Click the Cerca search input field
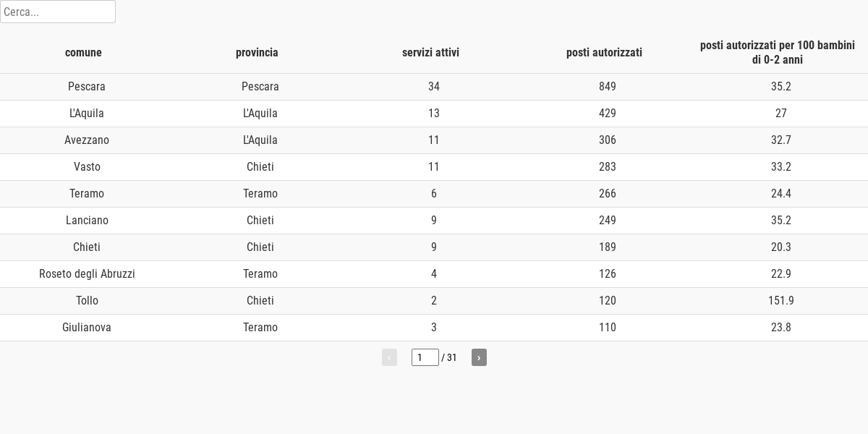The image size is (868, 434). 58,12
